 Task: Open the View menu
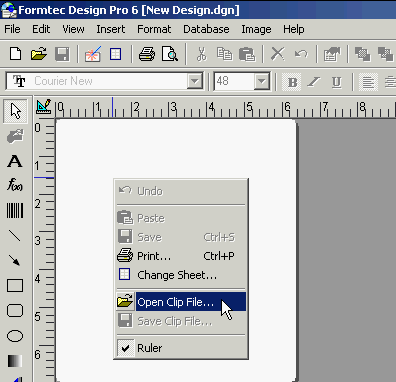[x=73, y=29]
